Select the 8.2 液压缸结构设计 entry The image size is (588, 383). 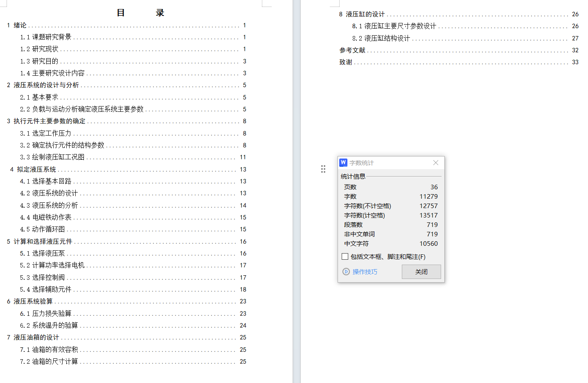pos(465,38)
